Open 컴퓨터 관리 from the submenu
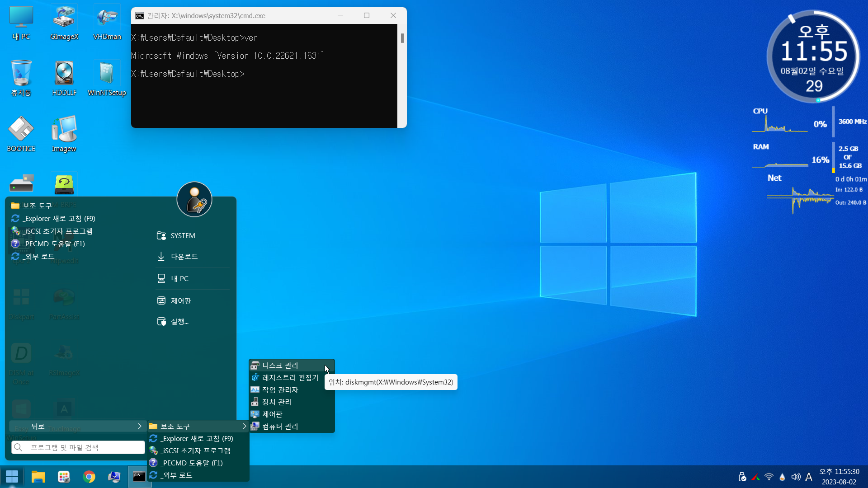The height and width of the screenshot is (488, 868). point(292,426)
